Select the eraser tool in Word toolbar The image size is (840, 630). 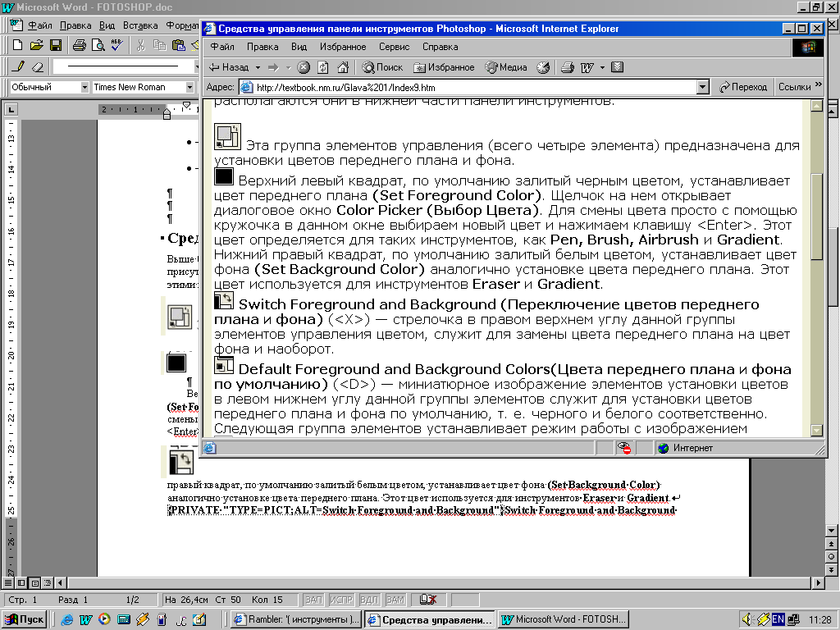tap(37, 66)
